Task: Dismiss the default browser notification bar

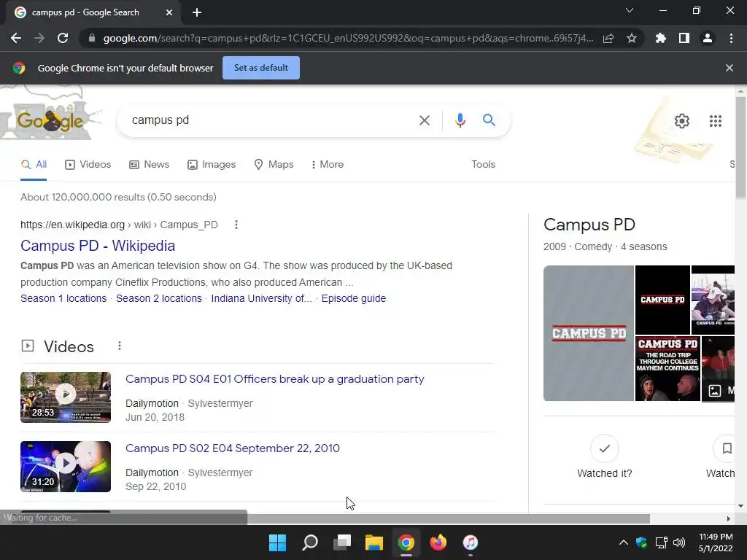Action: pyautogui.click(x=729, y=68)
